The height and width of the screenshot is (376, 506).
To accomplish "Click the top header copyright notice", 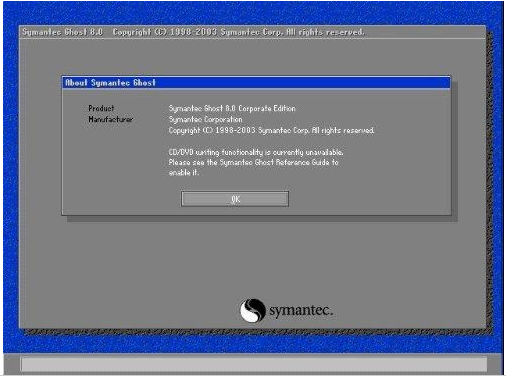I will point(238,32).
